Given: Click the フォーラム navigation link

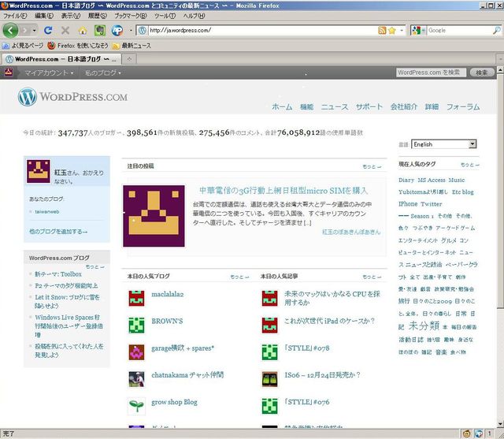Looking at the screenshot, I should (x=463, y=106).
